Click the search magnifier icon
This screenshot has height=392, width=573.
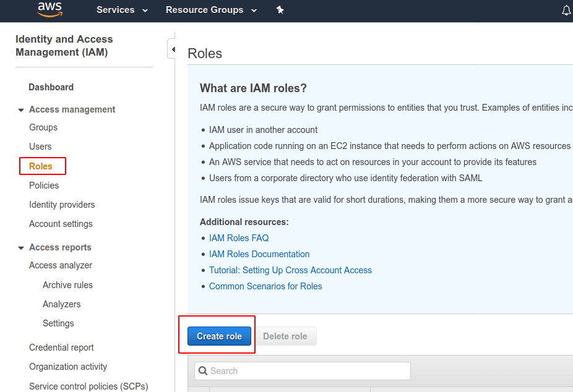pyautogui.click(x=203, y=371)
